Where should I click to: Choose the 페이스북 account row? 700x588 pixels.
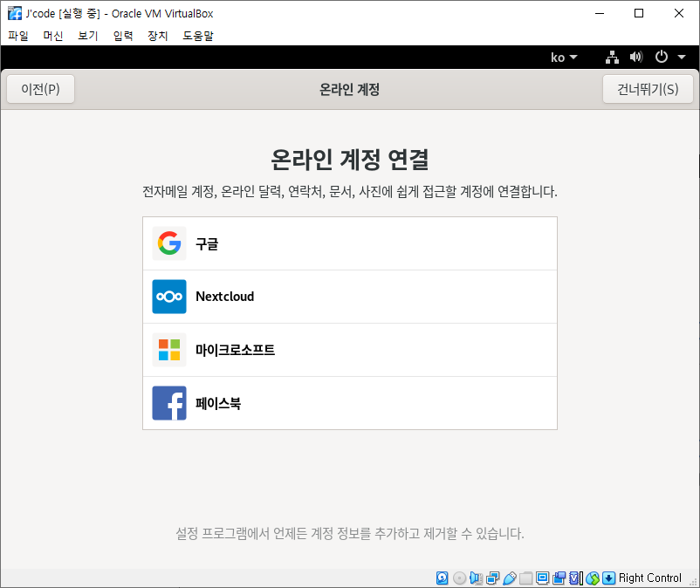[x=350, y=403]
